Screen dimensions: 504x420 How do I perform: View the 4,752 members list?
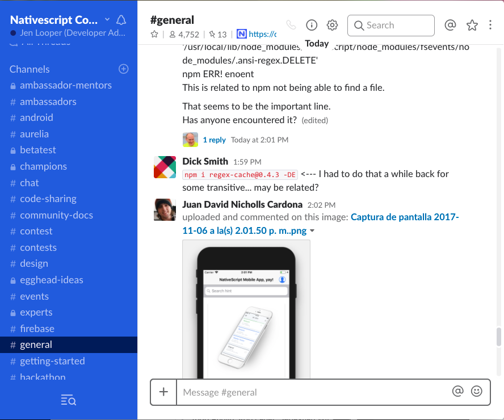tap(184, 35)
